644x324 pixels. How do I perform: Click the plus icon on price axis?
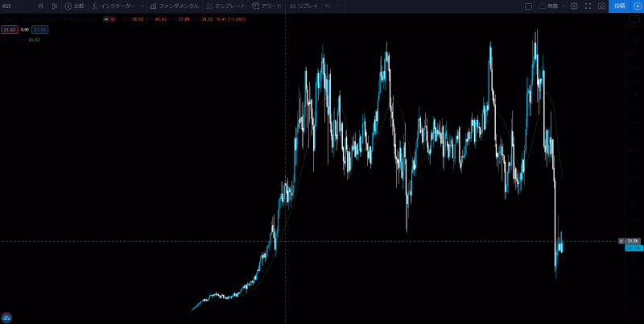click(x=621, y=241)
